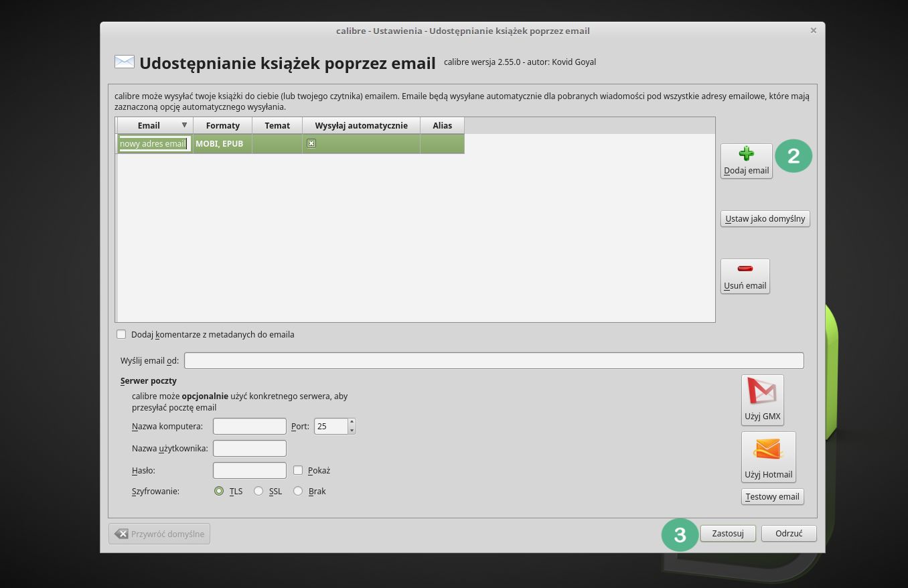Select Brak encryption option

point(298,491)
